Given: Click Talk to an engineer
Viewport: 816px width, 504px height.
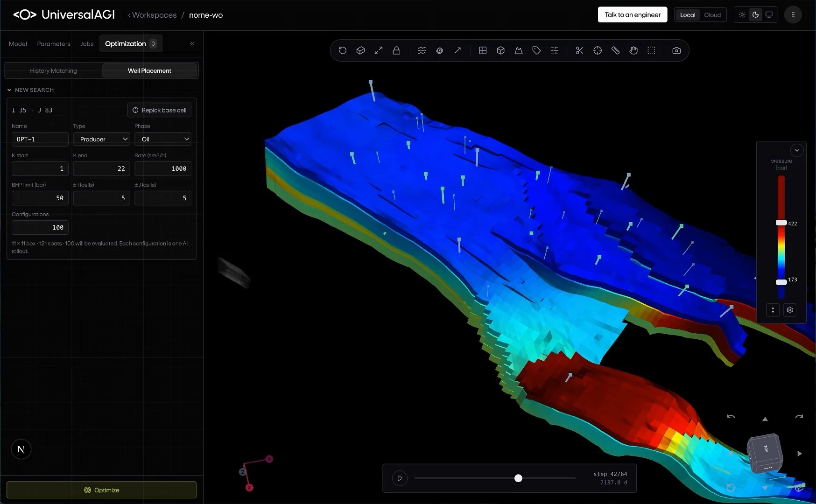Looking at the screenshot, I should [633, 15].
